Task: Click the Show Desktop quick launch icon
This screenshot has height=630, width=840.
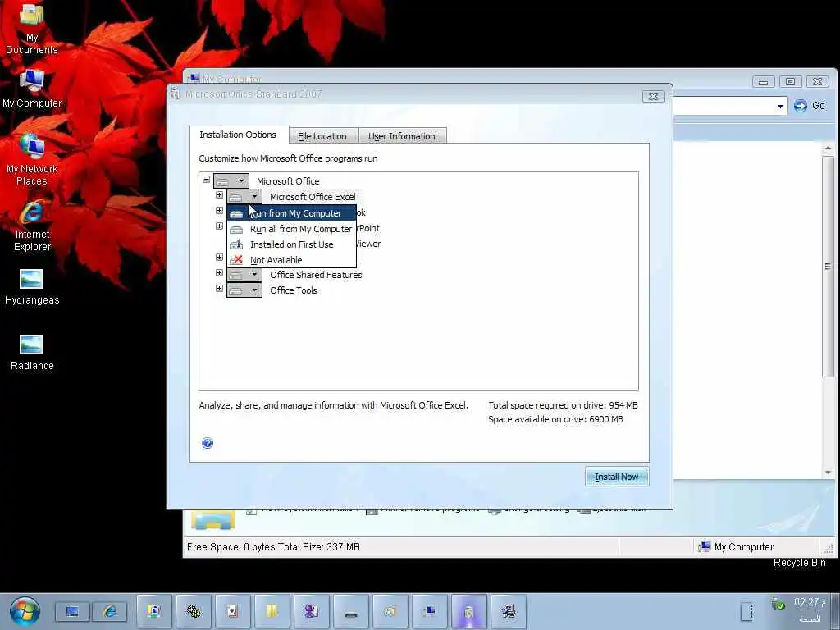Action: click(x=72, y=611)
